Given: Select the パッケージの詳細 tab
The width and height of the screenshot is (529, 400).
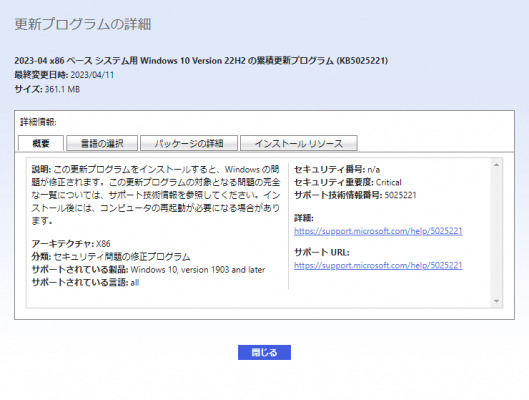Looking at the screenshot, I should pyautogui.click(x=189, y=143).
